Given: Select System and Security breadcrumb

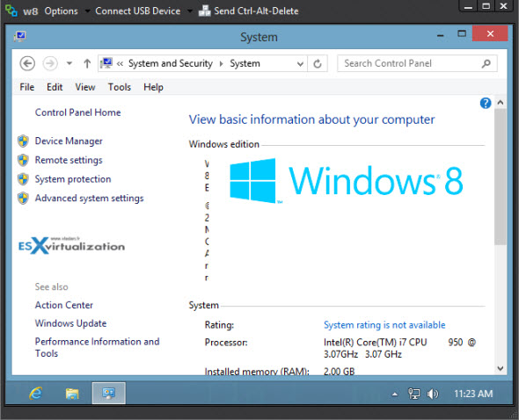Looking at the screenshot, I should click(171, 63).
